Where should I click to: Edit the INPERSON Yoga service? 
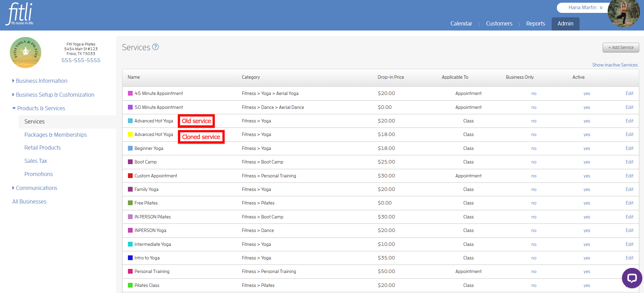click(x=629, y=230)
